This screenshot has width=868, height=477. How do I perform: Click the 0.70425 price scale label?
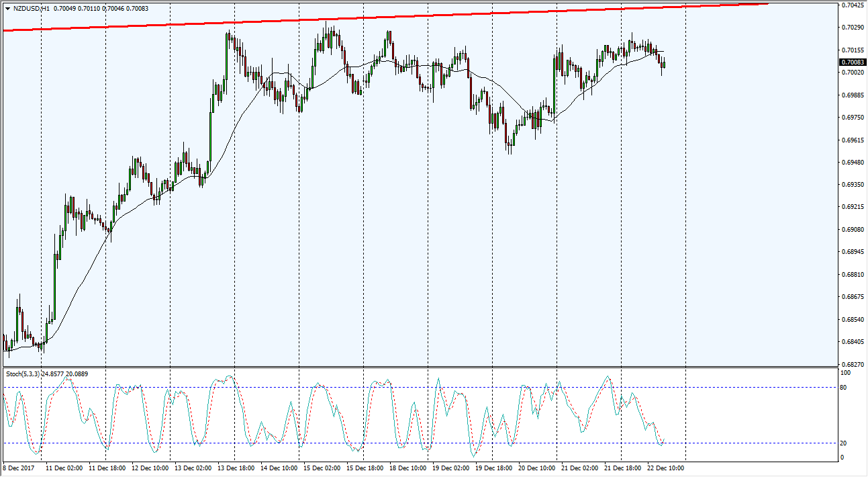[x=851, y=5]
